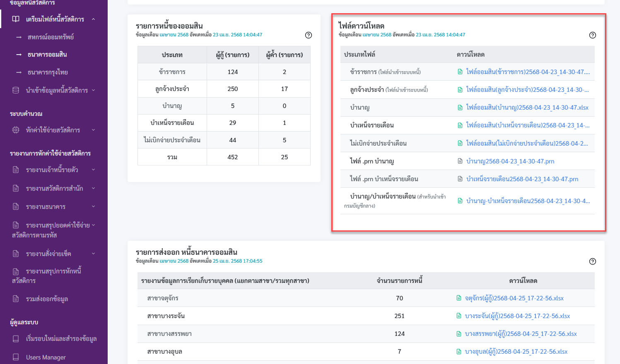Download the ไฟล์ออมสิน(ไม่เบิกจ่ายประจำเดือน) file link

coord(527,144)
